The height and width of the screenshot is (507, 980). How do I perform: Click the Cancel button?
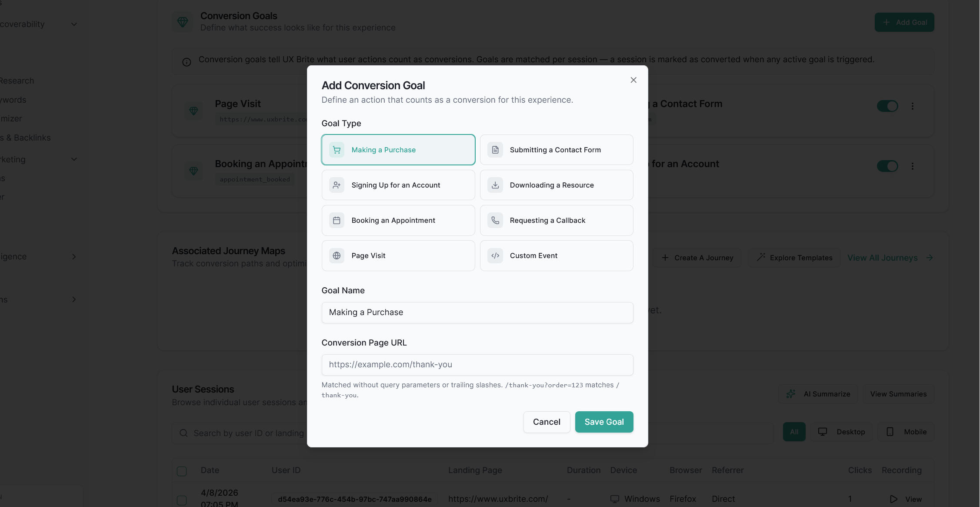547,422
